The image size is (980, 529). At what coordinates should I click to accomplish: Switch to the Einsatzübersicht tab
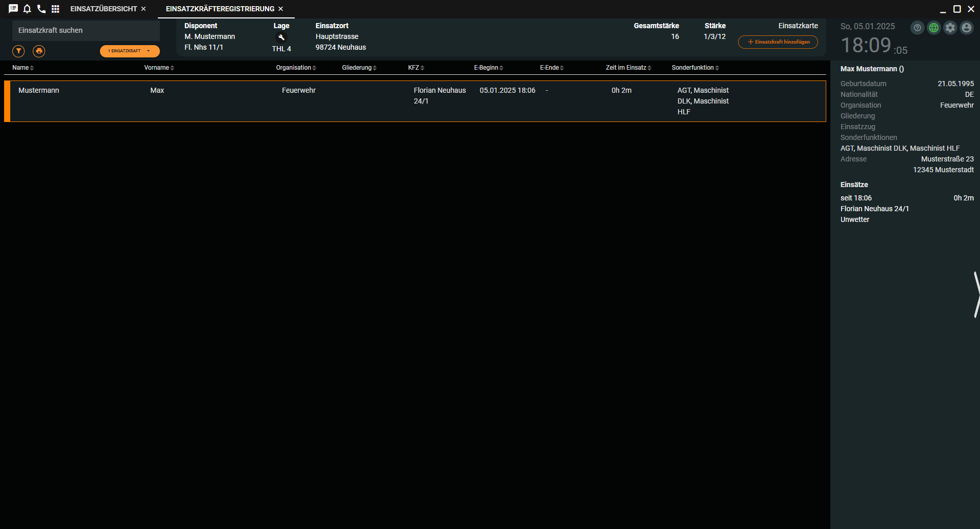coord(104,9)
